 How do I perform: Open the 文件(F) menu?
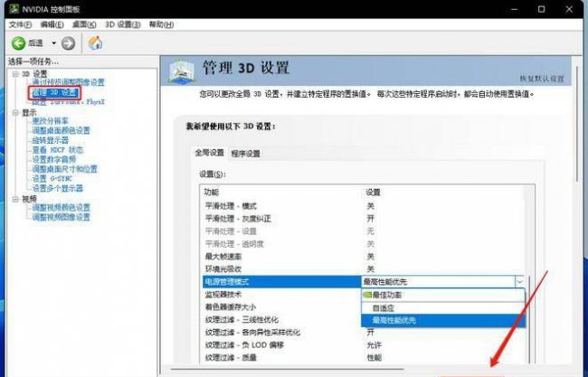point(20,24)
